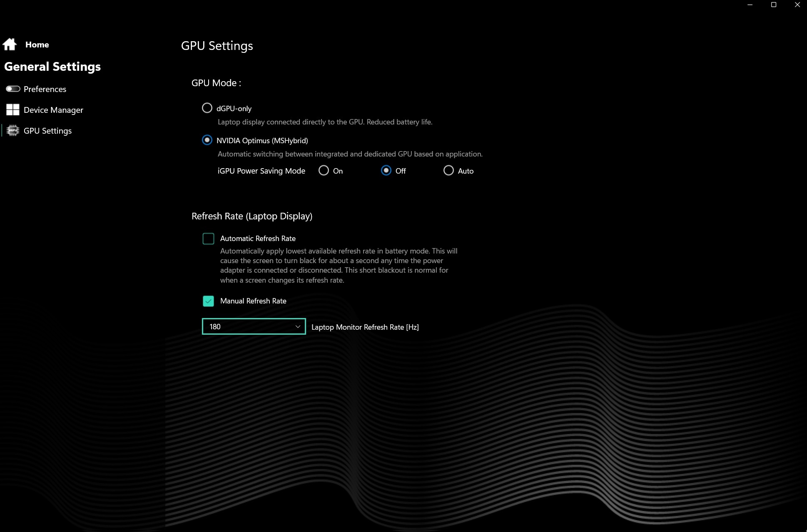
Task: Click the Preferences toggle icon
Action: pos(13,89)
